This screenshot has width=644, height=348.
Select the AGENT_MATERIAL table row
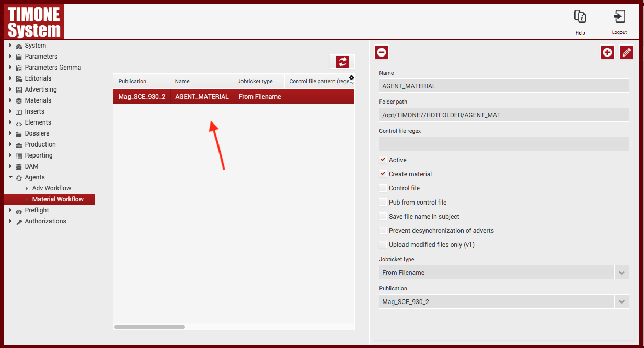(x=202, y=97)
